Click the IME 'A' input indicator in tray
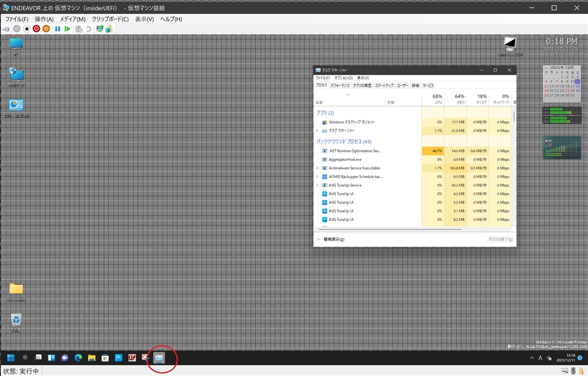Screen dimensions: 588x376 coord(540,358)
